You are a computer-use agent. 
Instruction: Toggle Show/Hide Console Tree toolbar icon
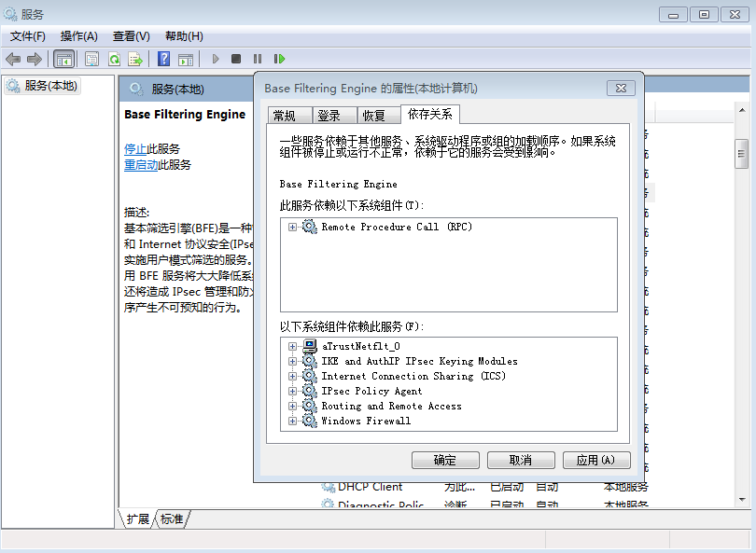point(63,59)
